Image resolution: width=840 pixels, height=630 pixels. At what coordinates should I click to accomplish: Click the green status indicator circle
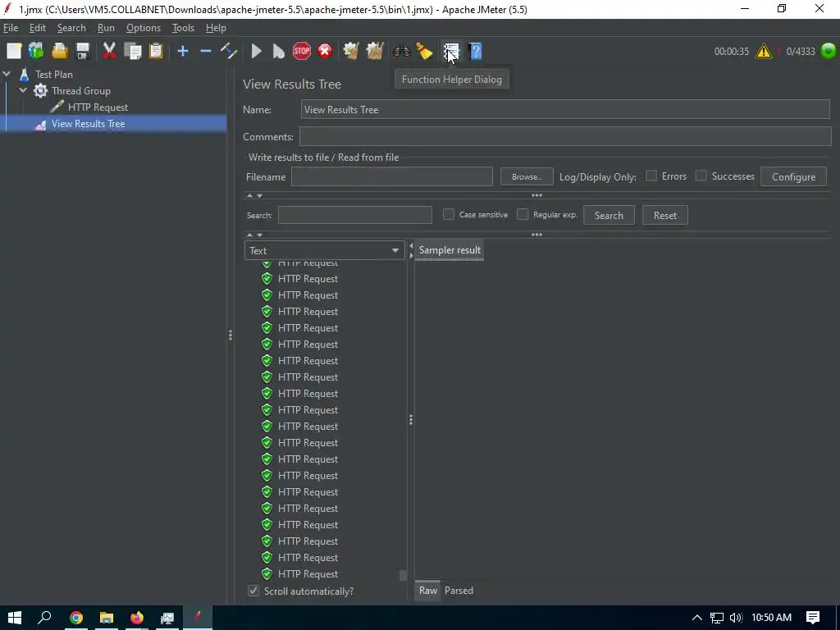point(829,51)
